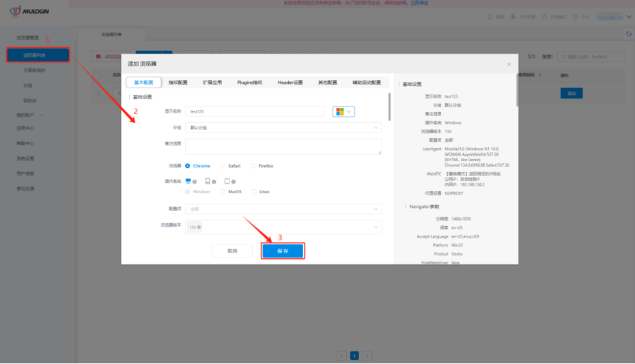
Task: Select the mobile phone device icon
Action: coord(227,181)
